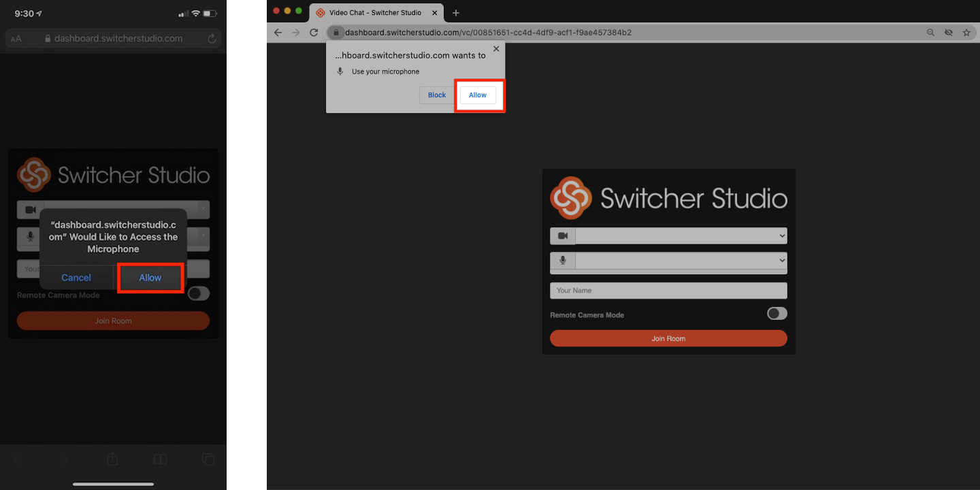Click the Chrome forward arrow
The image size is (980, 490).
tap(295, 33)
